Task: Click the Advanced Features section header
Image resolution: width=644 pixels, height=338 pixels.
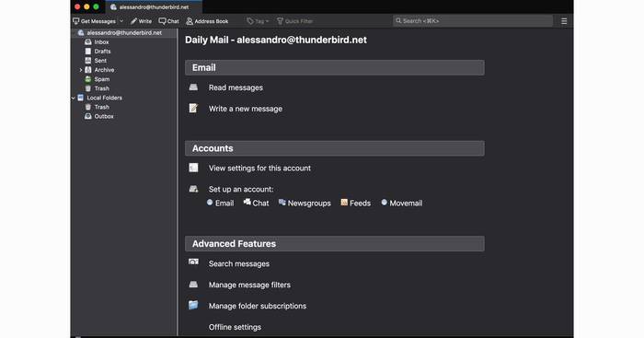Action: 335,244
